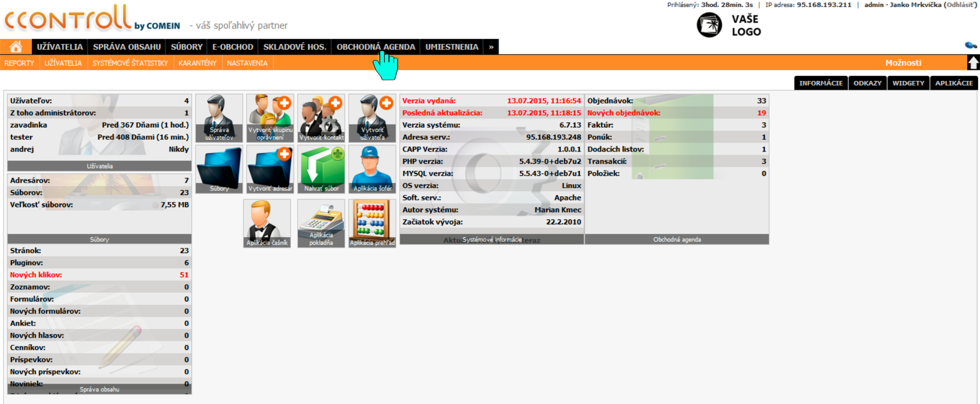The width and height of the screenshot is (980, 404).
Task: Click the VAŠE LOGO image
Action: point(729,25)
